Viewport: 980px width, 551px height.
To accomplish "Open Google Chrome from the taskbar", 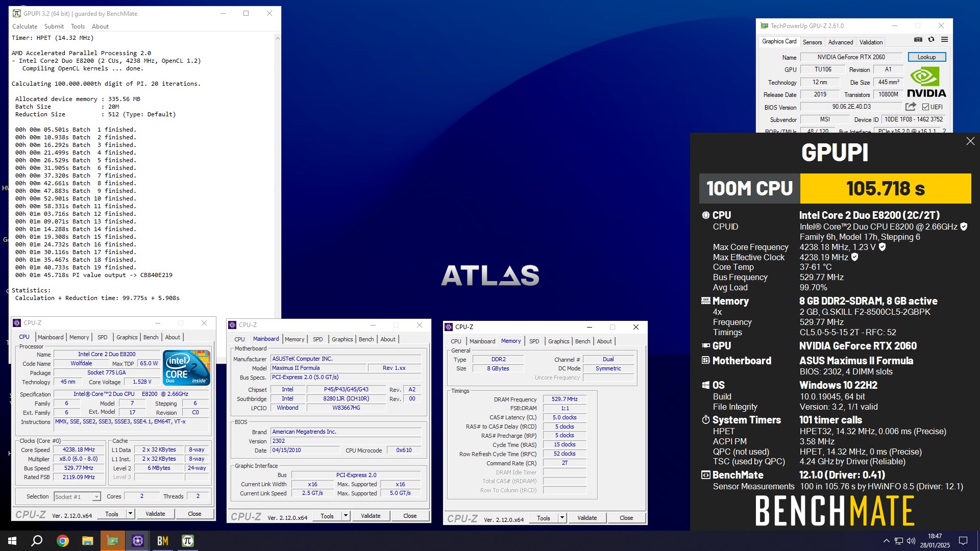I will coord(63,541).
